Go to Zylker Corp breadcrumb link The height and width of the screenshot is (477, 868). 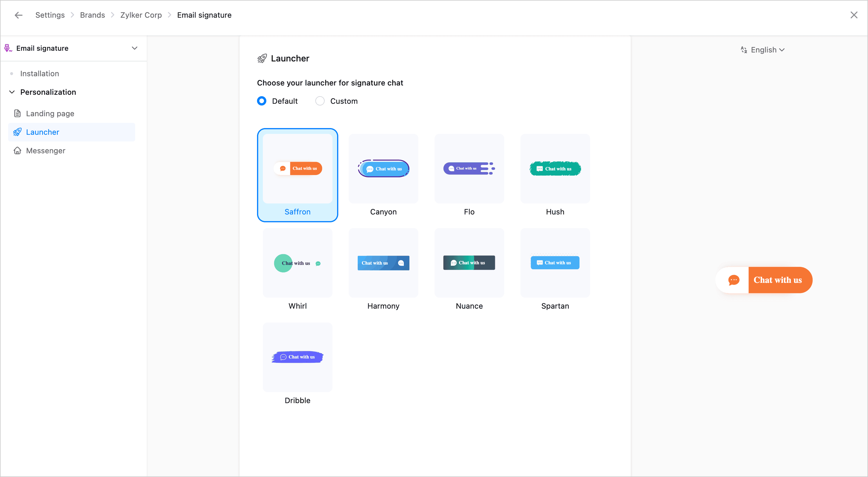click(141, 15)
